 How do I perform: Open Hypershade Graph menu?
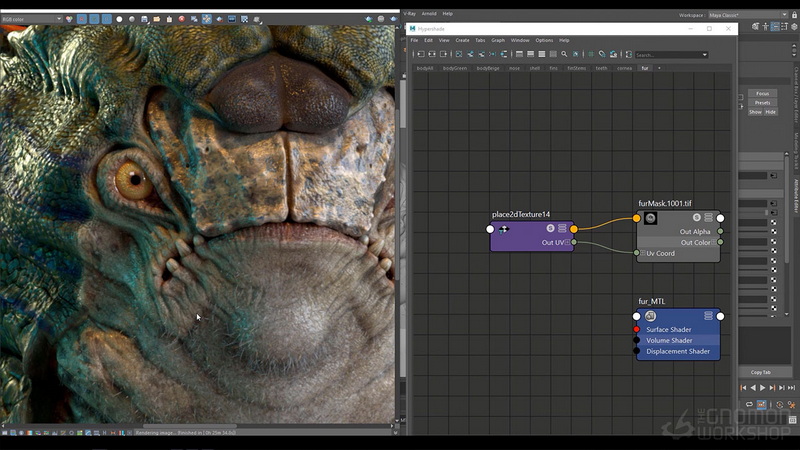(498, 40)
